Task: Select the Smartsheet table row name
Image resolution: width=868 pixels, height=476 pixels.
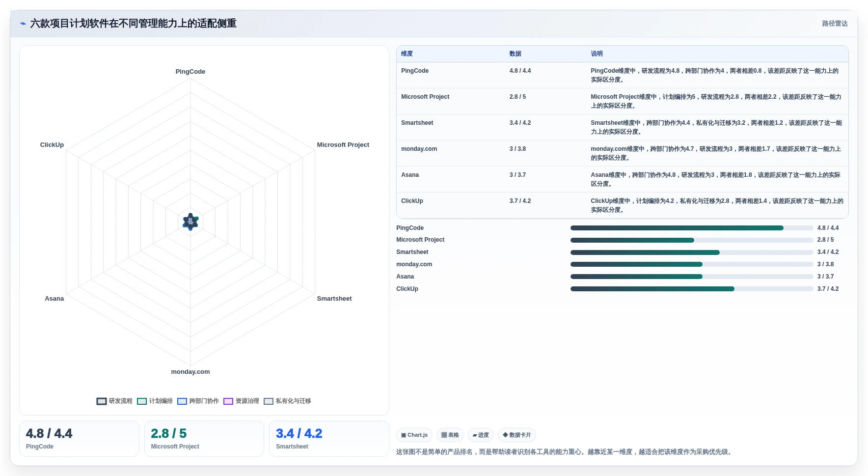Action: pyautogui.click(x=417, y=123)
